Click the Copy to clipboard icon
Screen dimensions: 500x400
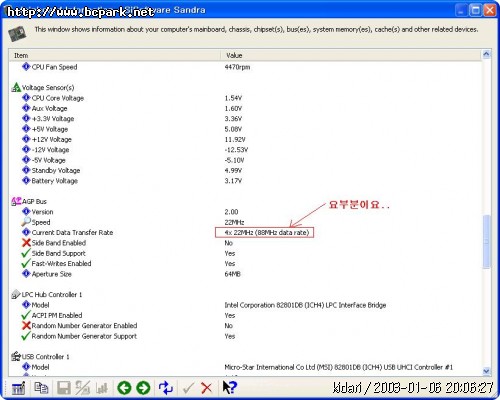tap(41, 388)
